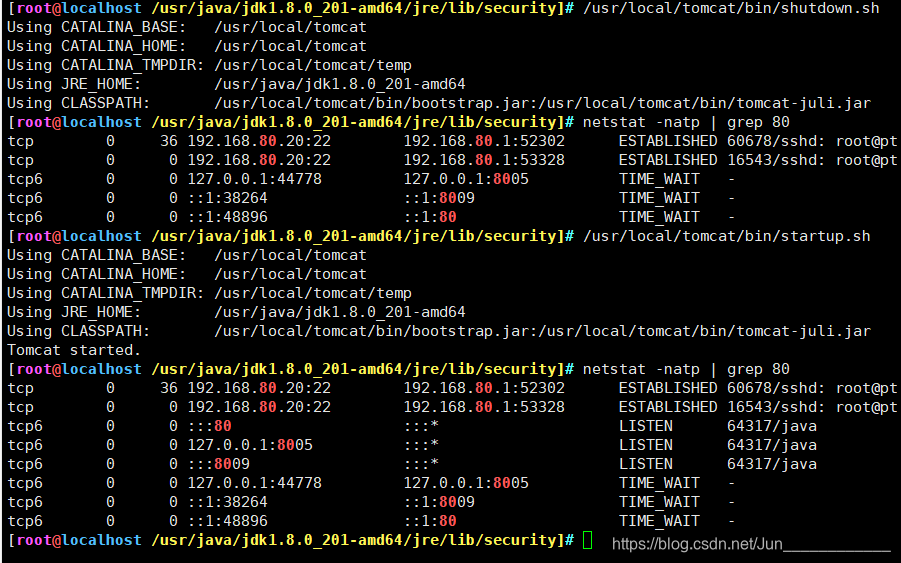This screenshot has width=901, height=563.
Task: Place cursor at the green terminal cursor block
Action: click(x=587, y=540)
